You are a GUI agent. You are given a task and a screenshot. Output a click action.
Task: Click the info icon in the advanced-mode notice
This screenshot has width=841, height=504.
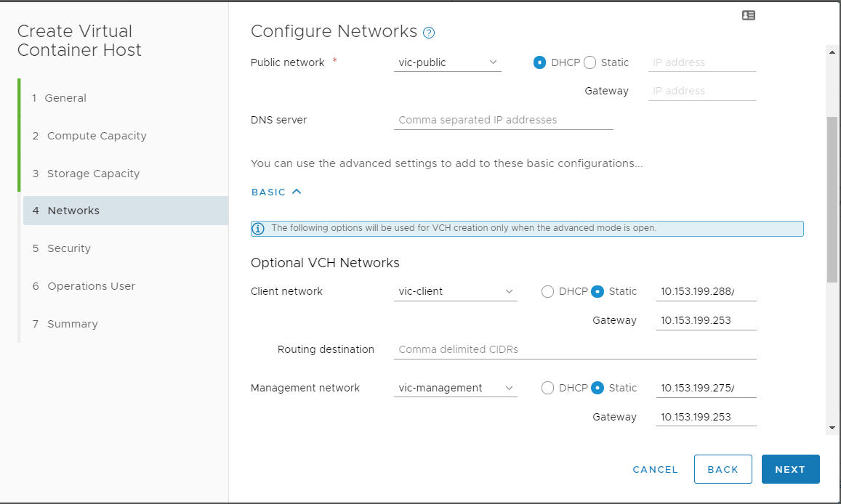coord(257,228)
